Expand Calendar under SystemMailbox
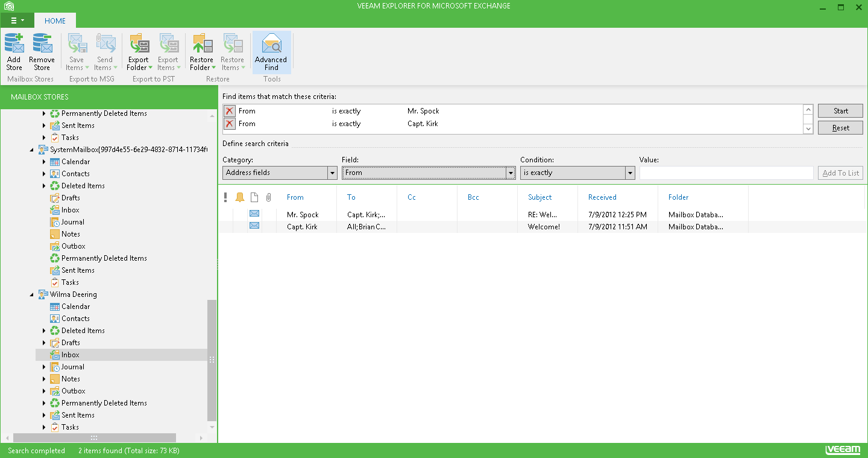Image resolution: width=868 pixels, height=458 pixels. click(44, 162)
